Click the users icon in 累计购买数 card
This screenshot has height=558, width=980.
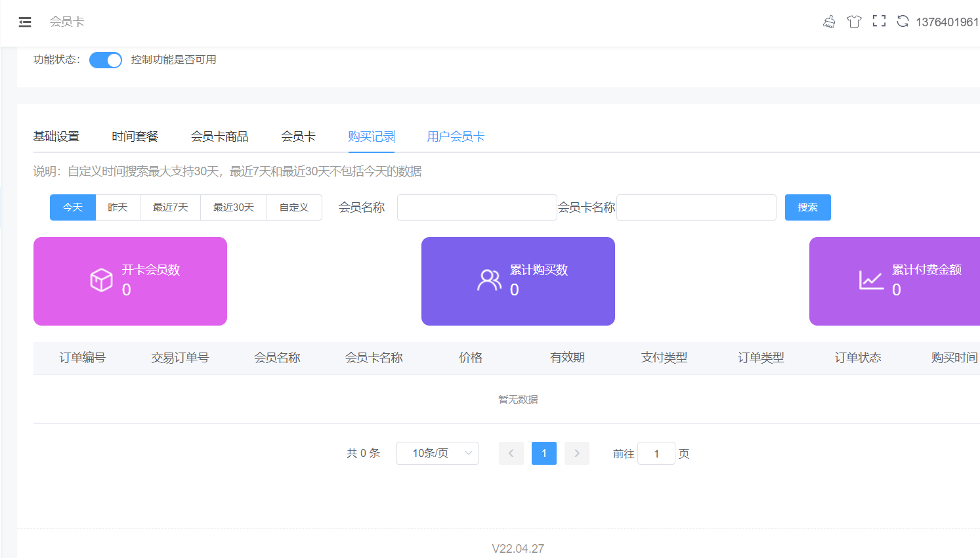click(x=489, y=280)
